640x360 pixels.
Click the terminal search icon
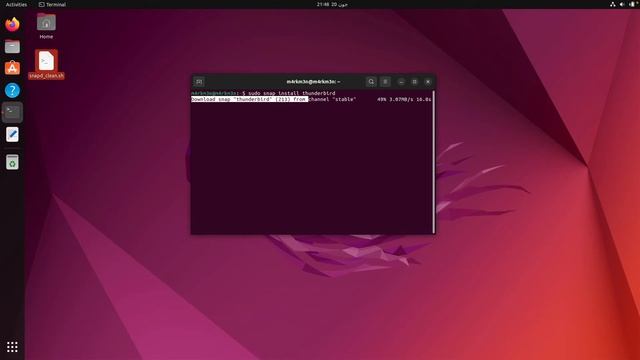click(x=371, y=82)
